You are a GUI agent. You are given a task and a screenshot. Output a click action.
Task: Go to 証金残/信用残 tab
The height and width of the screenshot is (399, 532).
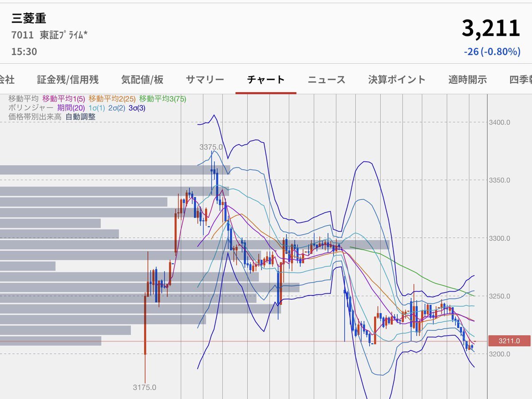click(68, 80)
